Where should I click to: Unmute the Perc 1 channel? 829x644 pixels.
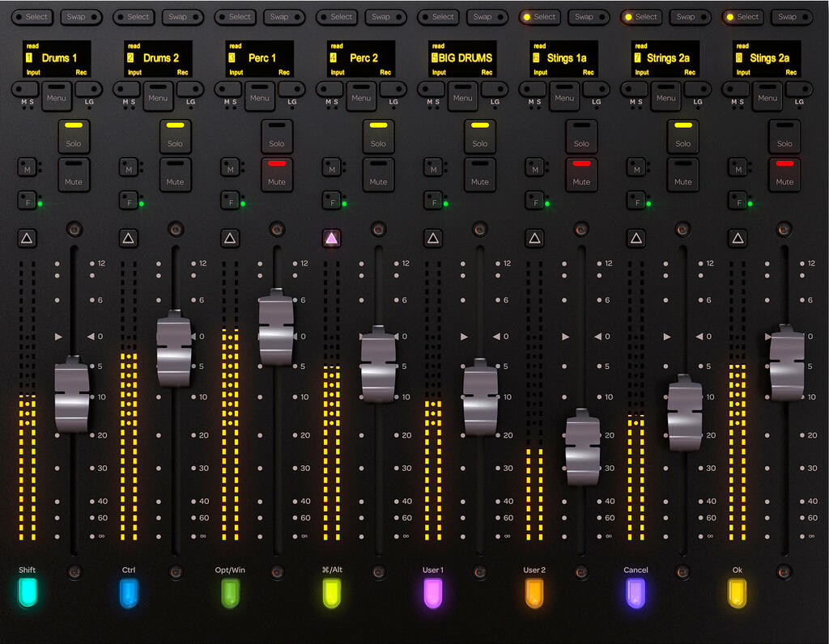[276, 175]
